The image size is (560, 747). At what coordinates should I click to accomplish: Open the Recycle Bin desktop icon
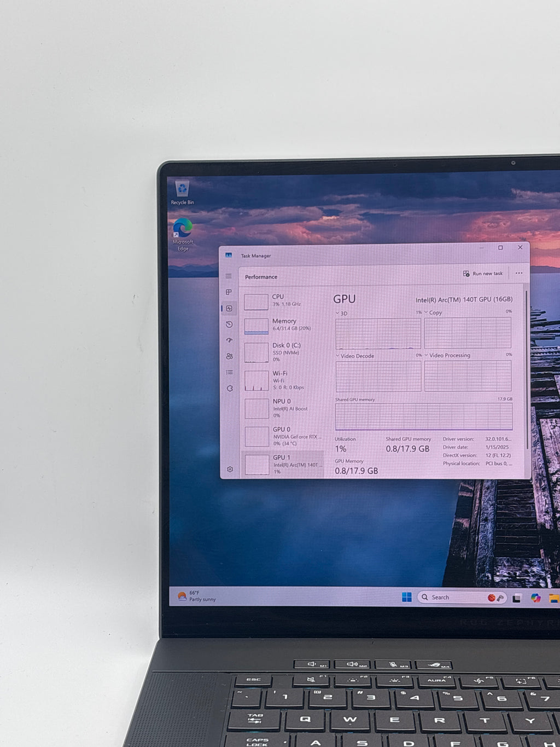click(x=182, y=192)
